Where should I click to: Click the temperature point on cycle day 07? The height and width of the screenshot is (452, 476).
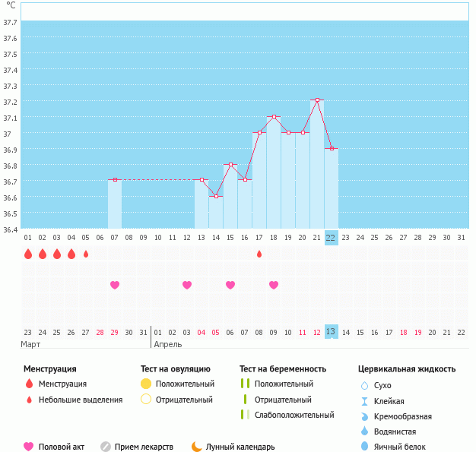(115, 180)
